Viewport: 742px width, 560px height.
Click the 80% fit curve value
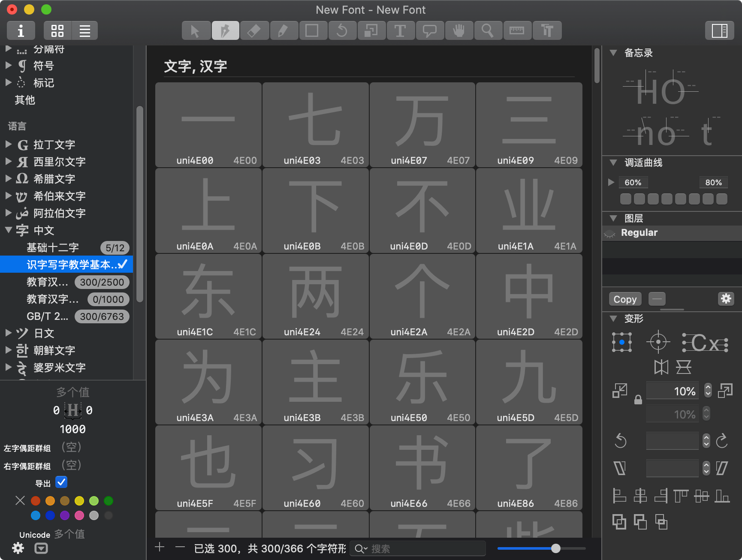(713, 182)
